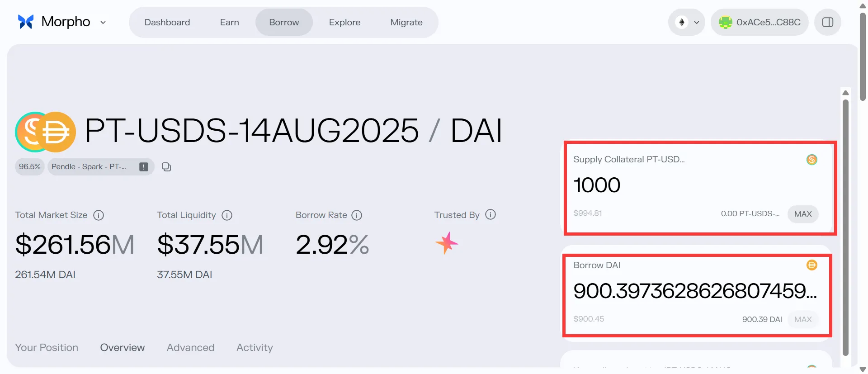Copy the market identifier with copy icon
This screenshot has height=374, width=868.
pos(166,167)
